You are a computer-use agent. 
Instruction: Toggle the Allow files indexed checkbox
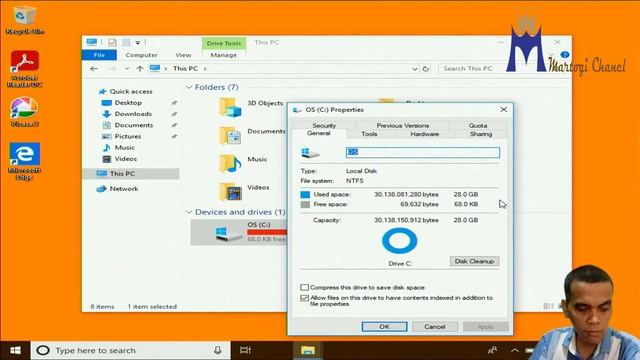pyautogui.click(x=304, y=298)
